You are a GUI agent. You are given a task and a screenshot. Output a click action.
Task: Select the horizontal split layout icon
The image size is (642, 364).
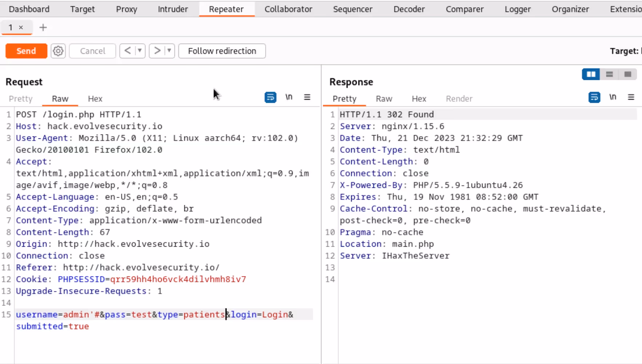pyautogui.click(x=609, y=74)
